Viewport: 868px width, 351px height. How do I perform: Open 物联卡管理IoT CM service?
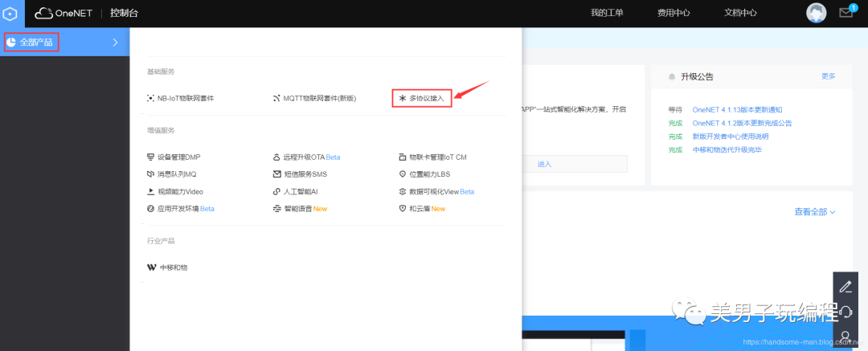[x=437, y=157]
